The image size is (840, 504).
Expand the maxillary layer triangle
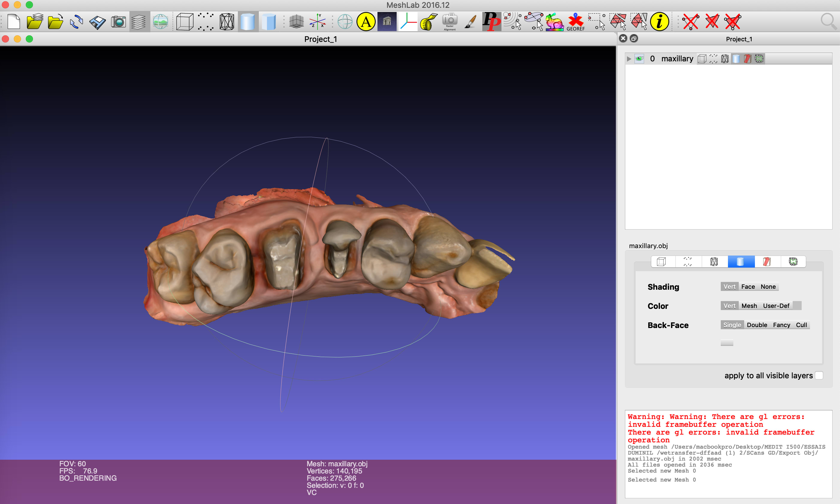pyautogui.click(x=629, y=59)
